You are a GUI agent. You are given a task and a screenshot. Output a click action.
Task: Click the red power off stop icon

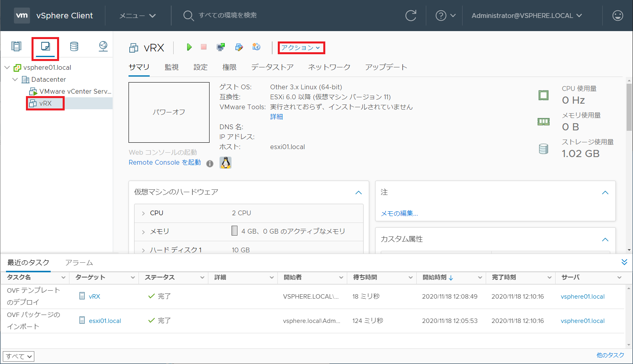click(x=204, y=47)
